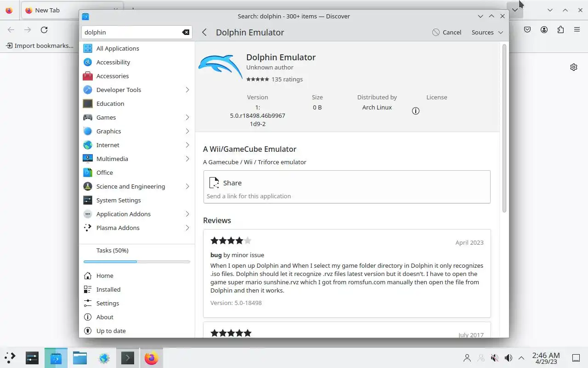Viewport: 588px width, 368px height.
Task: Open the About page
Action: [x=137, y=317]
